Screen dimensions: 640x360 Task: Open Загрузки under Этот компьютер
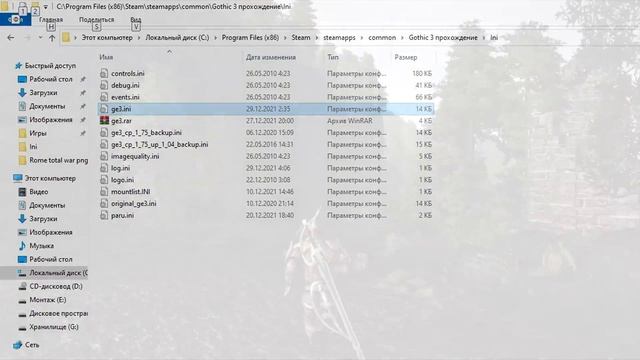43,219
